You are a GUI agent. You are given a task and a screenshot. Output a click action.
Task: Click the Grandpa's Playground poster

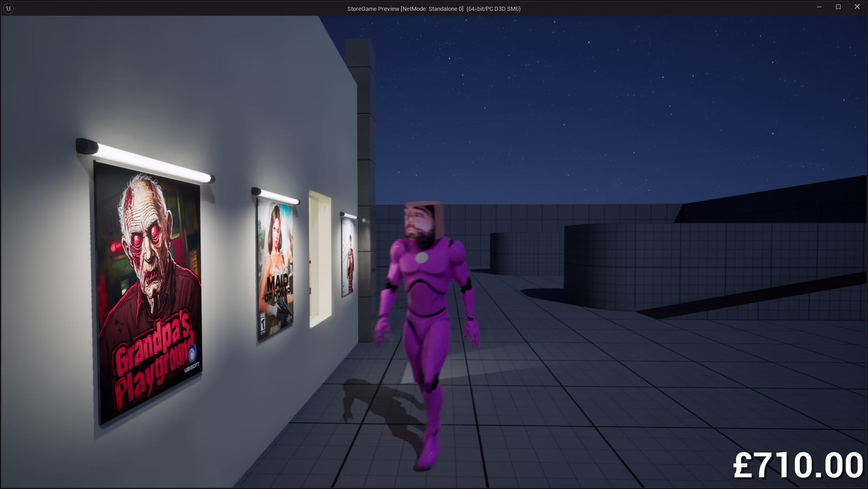[149, 294]
